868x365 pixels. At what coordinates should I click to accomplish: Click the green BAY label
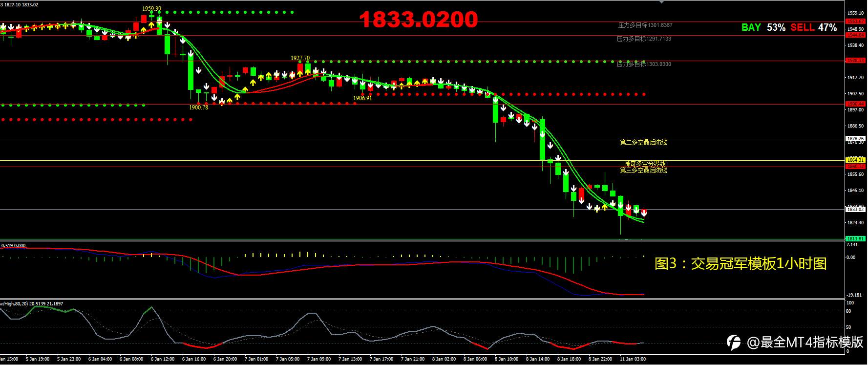751,27
